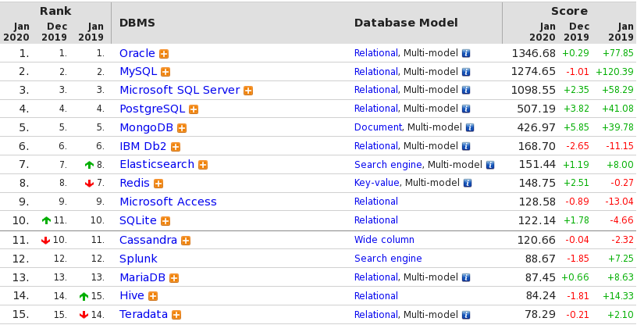Click the blue info icon in MongoDB row
Viewport: 644px width, 325px height.
[x=470, y=127]
